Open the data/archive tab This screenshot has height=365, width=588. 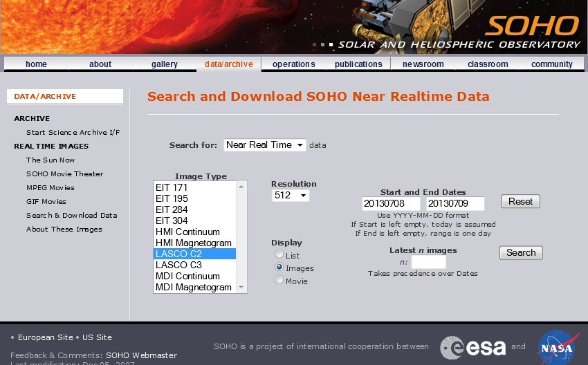229,64
